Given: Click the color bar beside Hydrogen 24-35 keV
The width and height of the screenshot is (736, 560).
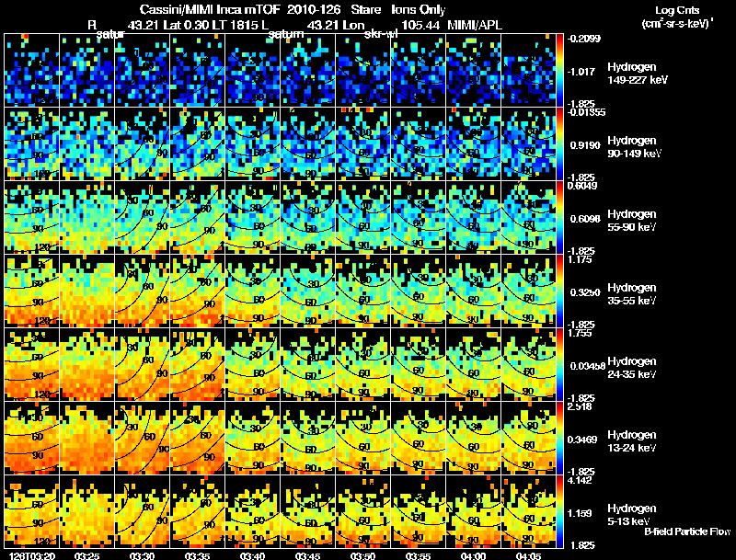Looking at the screenshot, I should 559,365.
